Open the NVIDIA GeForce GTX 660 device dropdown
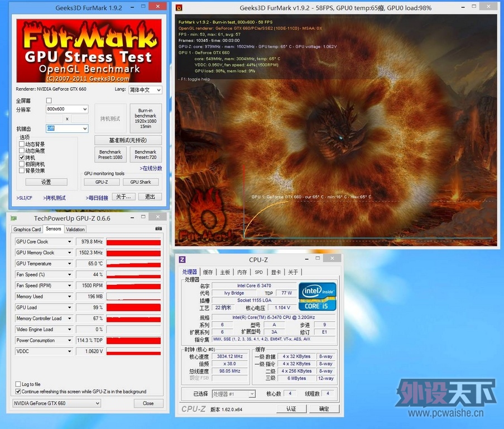 (x=56, y=403)
